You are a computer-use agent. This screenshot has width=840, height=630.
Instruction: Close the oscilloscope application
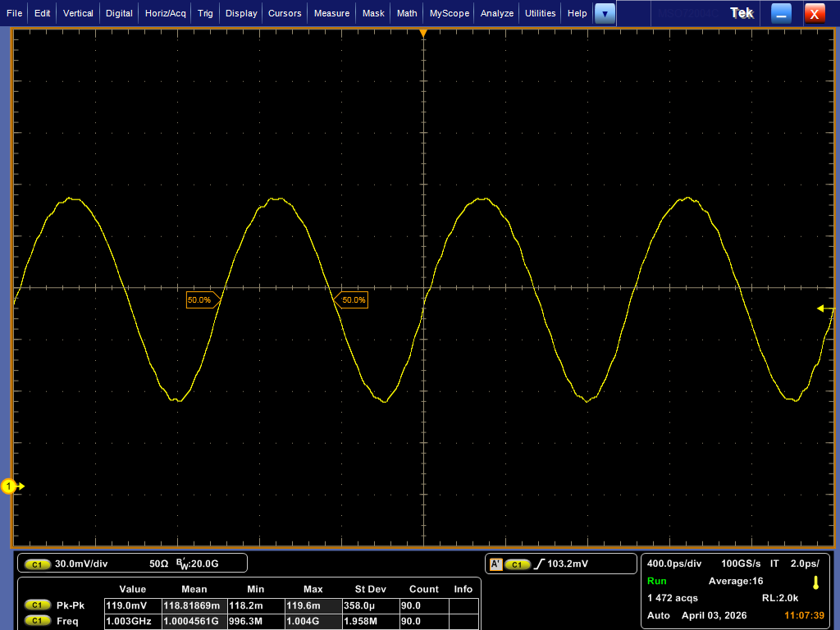coord(815,13)
